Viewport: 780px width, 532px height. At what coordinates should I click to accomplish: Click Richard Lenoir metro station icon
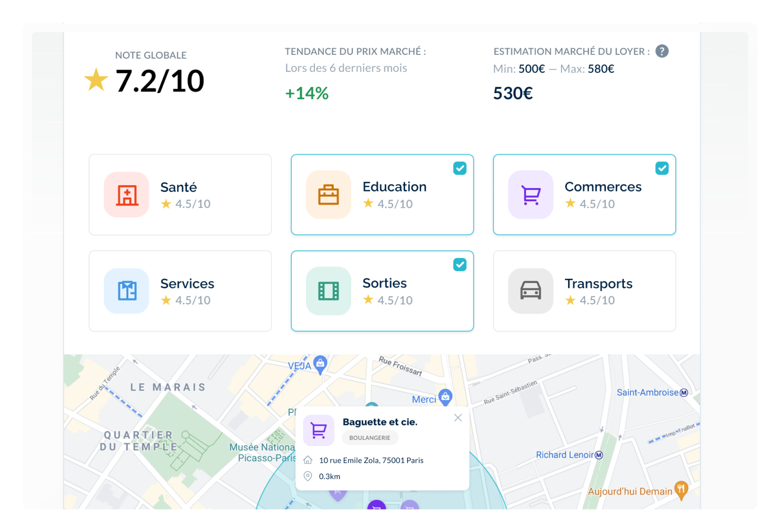pos(599,455)
